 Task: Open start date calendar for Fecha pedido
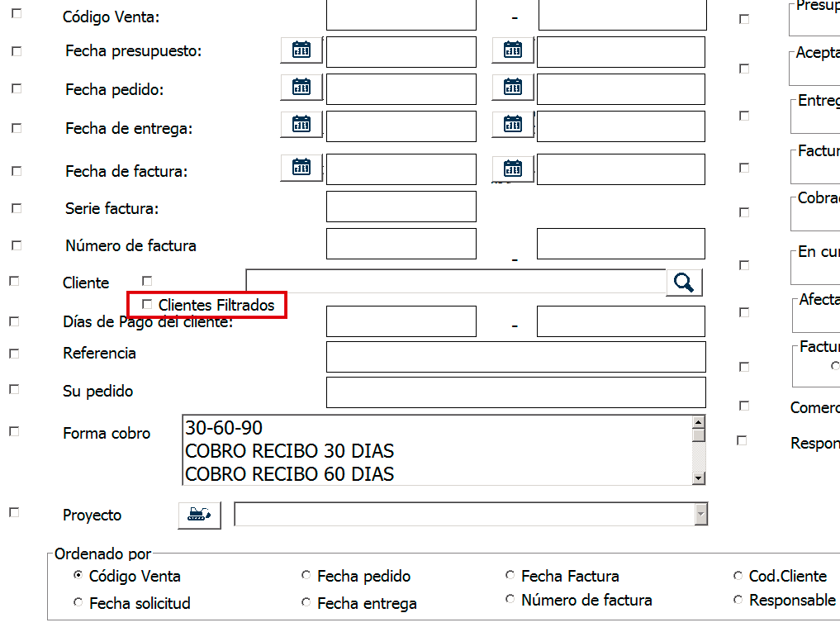(x=301, y=87)
